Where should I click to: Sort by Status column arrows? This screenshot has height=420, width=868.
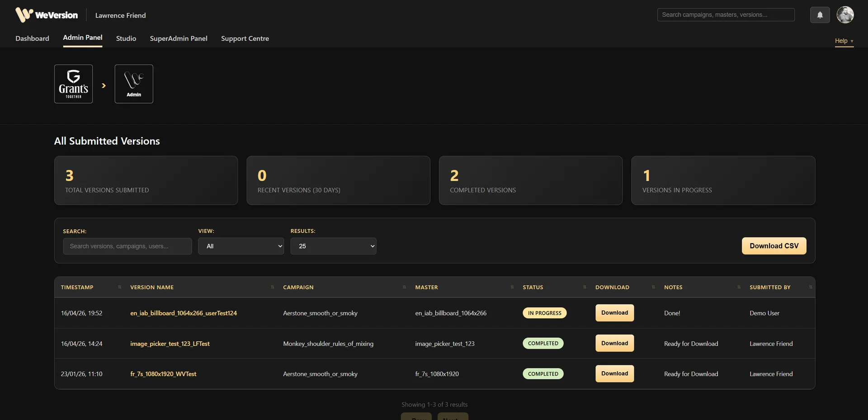(x=585, y=287)
